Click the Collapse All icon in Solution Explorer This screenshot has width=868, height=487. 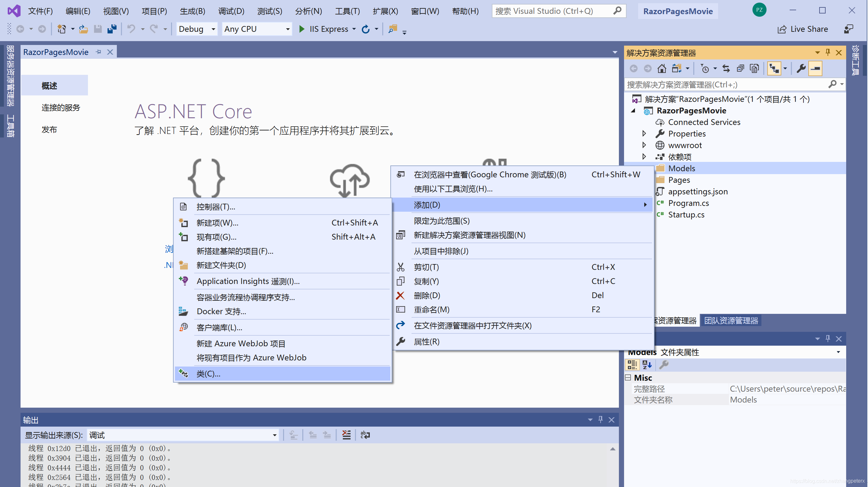pos(740,68)
